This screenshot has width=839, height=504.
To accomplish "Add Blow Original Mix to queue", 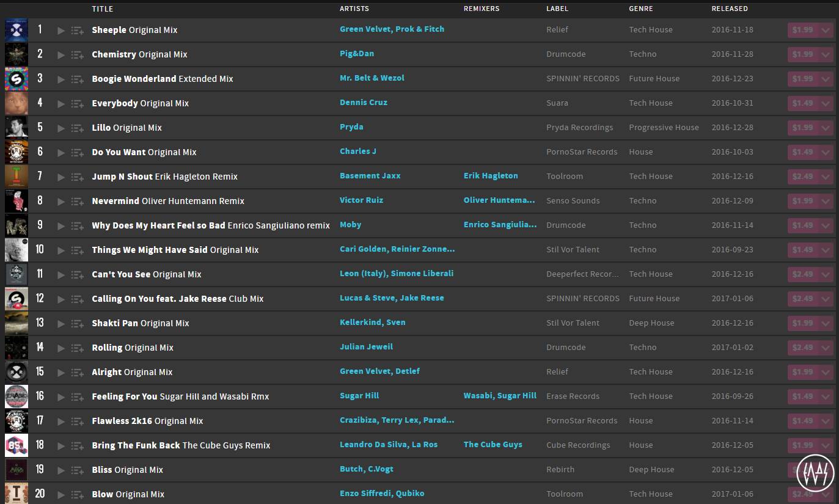I will pyautogui.click(x=78, y=494).
